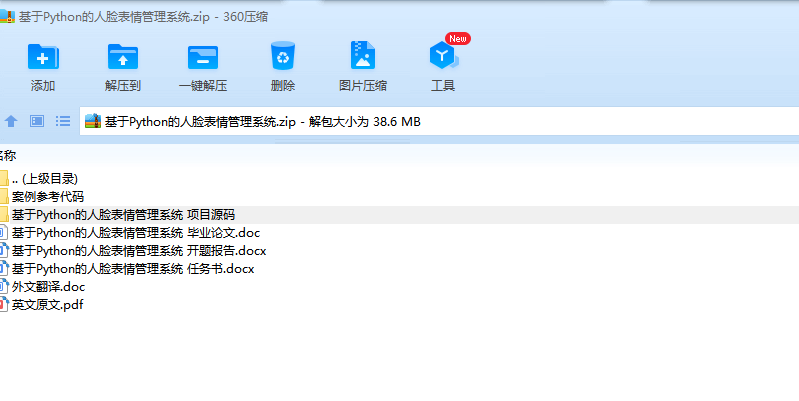Click the folder icon beside 案例参考代码

click(x=4, y=196)
